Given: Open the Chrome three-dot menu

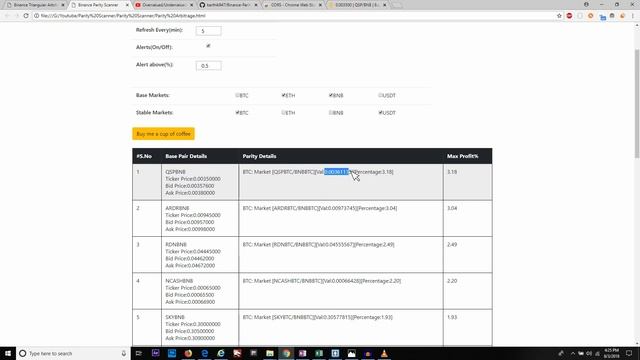Looking at the screenshot, I should [x=633, y=16].
